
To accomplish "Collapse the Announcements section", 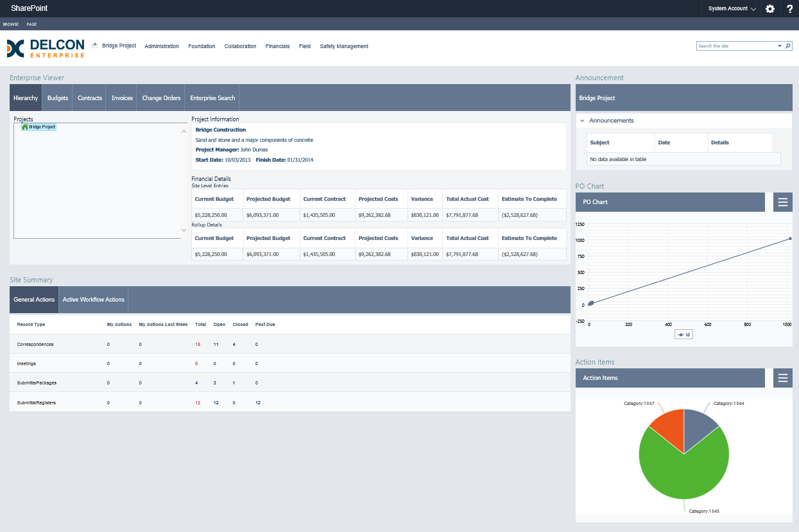I will 582,121.
